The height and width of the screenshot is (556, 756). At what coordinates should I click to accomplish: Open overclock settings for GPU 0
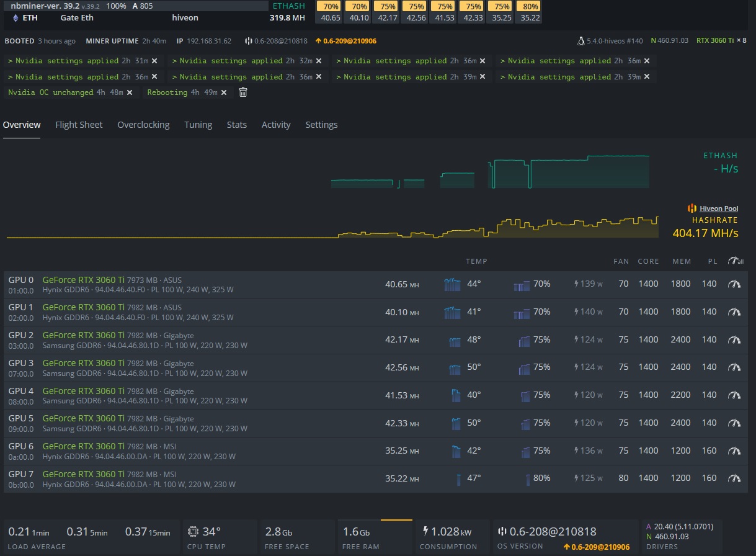734,284
